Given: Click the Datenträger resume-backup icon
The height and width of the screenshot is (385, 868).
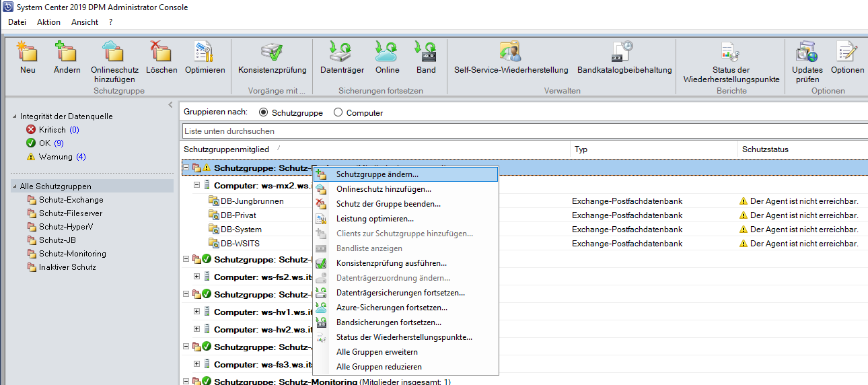Looking at the screenshot, I should point(342,52).
